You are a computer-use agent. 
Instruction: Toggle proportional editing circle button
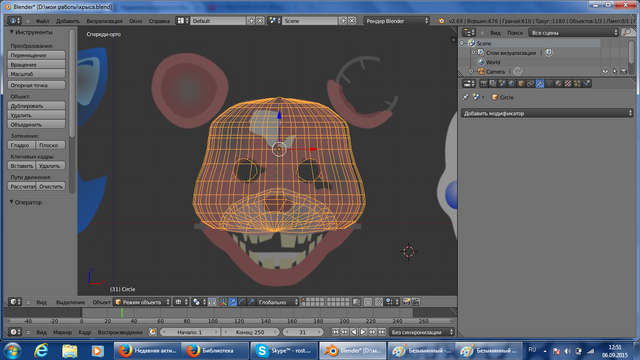click(368, 302)
